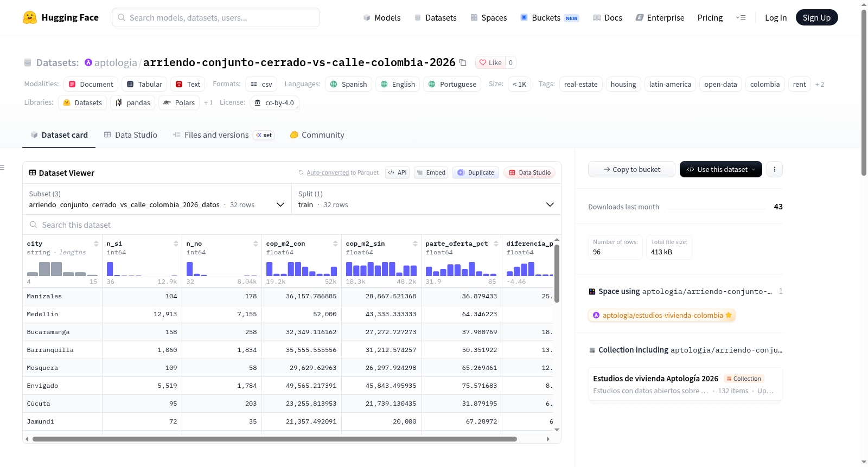
Task: Click the Sign Up button
Action: point(816,17)
